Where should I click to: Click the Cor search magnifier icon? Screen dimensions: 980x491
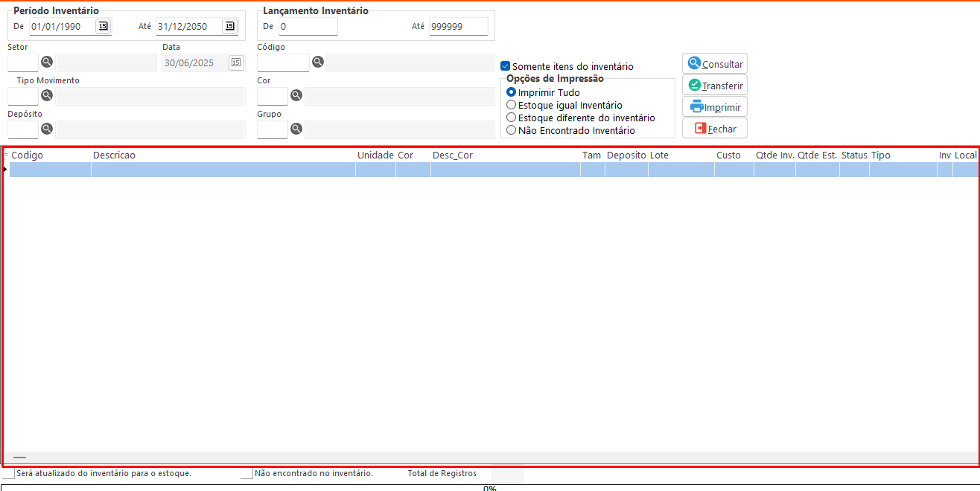296,95
